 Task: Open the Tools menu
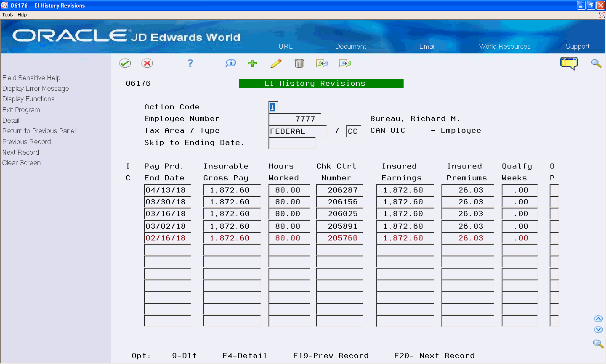[x=7, y=14]
